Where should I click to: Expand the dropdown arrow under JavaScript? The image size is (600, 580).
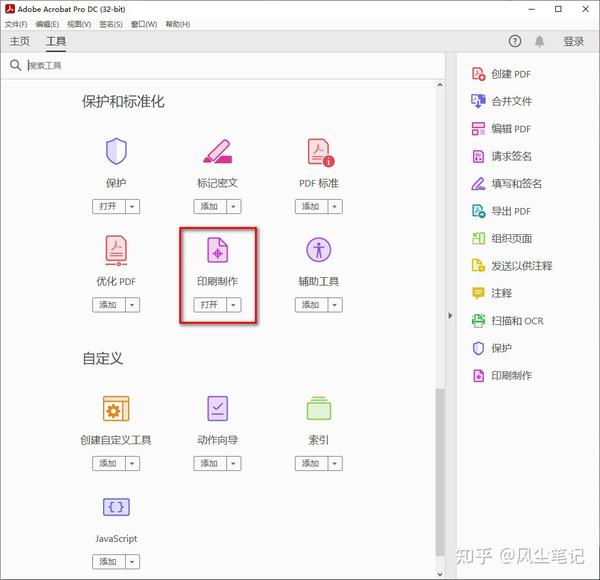(x=132, y=562)
